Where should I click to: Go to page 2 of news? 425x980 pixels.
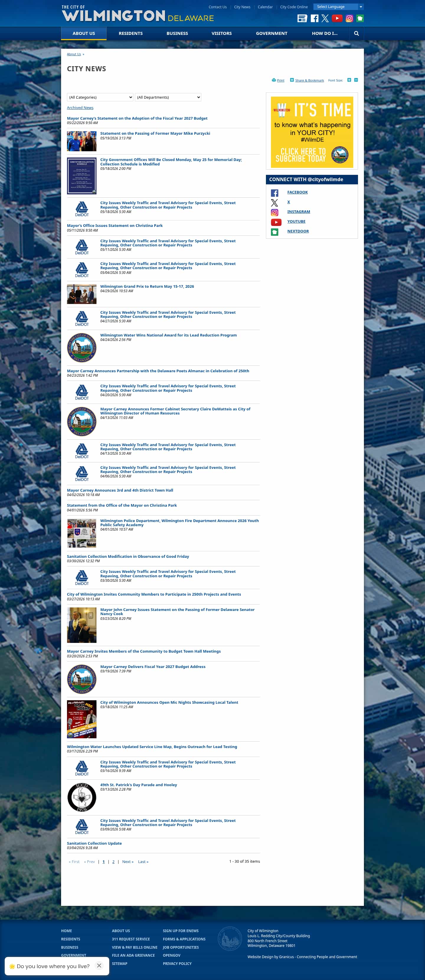coord(113,862)
